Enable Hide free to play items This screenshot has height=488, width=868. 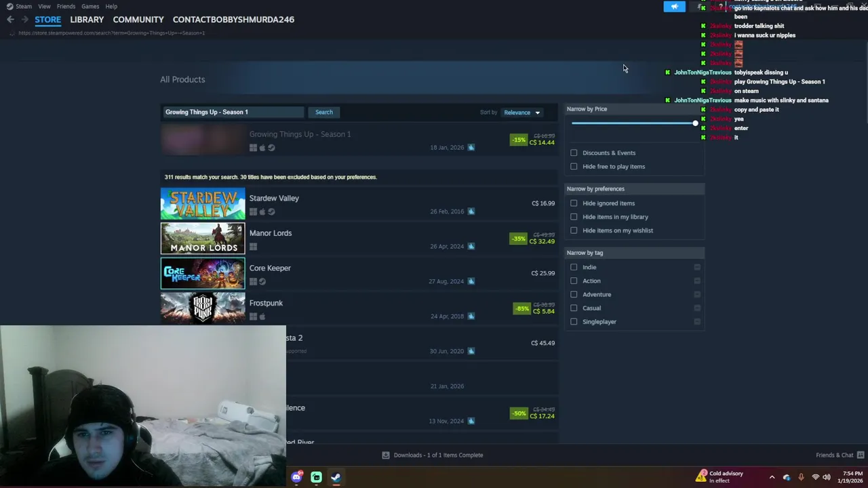pyautogui.click(x=574, y=166)
